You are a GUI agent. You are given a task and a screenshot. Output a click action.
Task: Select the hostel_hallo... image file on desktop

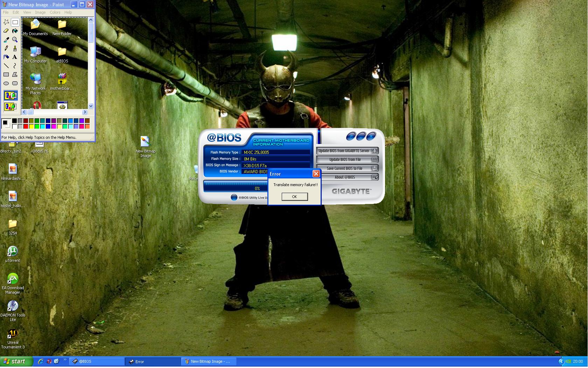[13, 199]
